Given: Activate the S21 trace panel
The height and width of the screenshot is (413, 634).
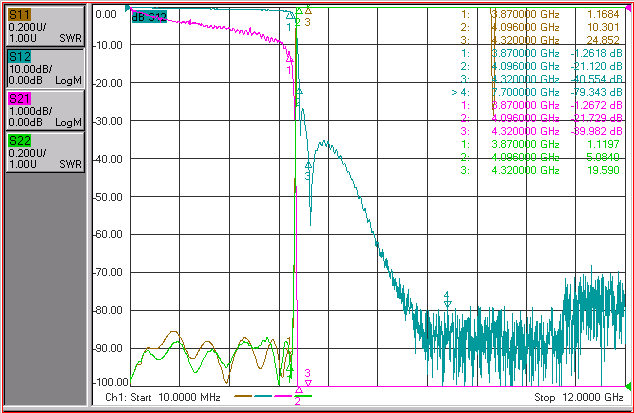Looking at the screenshot, I should click(x=45, y=110).
